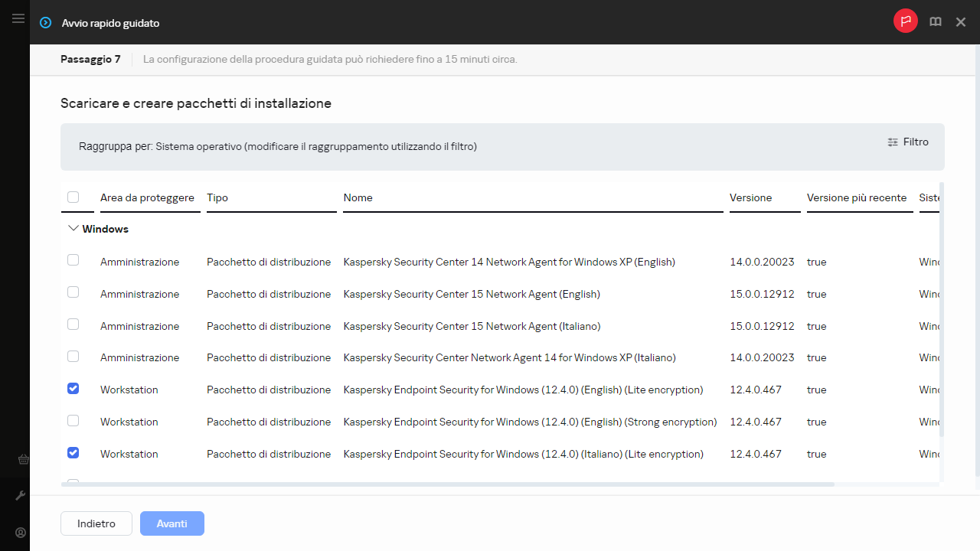Sort by the Nome column header
980x551 pixels.
[358, 197]
